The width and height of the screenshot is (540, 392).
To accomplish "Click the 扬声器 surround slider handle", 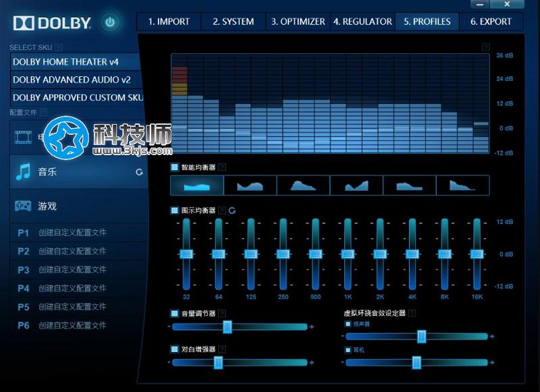I will coord(421,336).
